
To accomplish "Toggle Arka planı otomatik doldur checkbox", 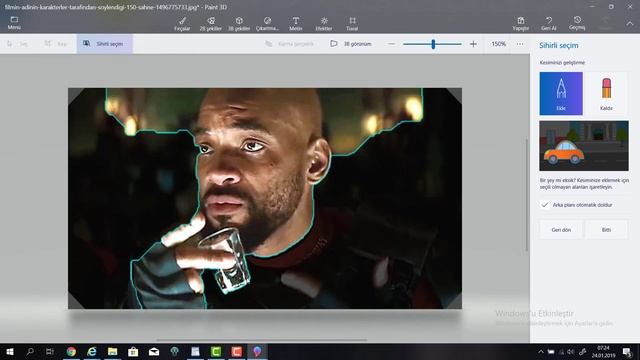I will tap(544, 205).
